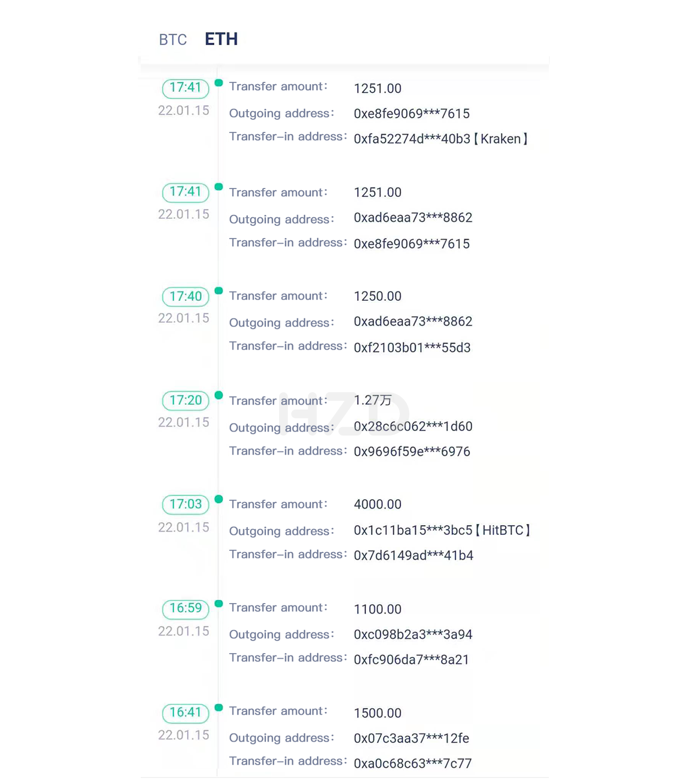The height and width of the screenshot is (784, 689).
Task: Click the 1.27万 transfer amount
Action: (x=373, y=400)
